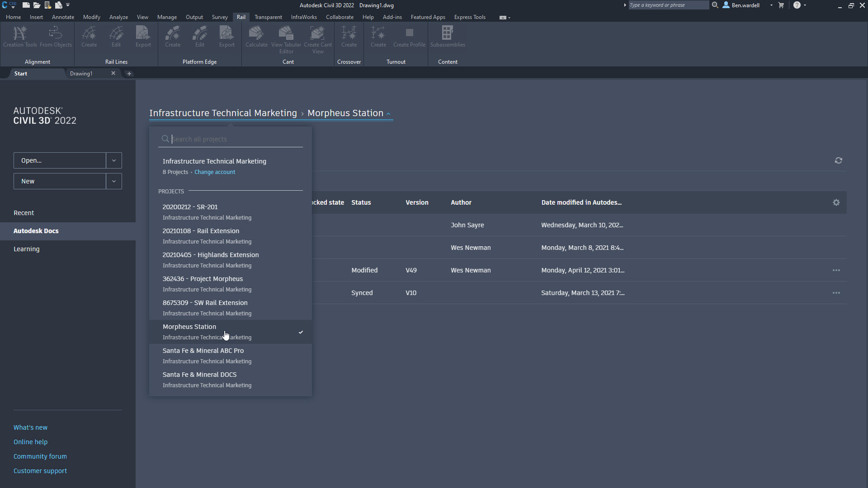Click the Help question mark icon
868x488 pixels.
click(797, 5)
